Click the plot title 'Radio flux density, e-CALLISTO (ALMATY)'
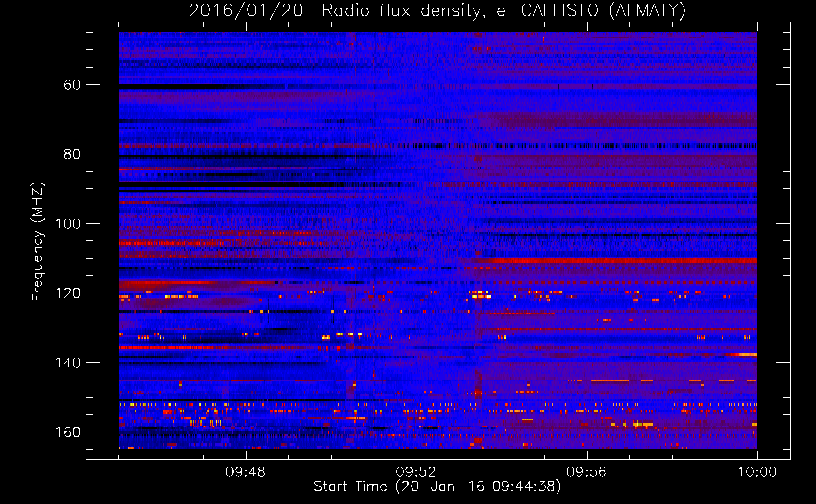This screenshot has width=816, height=504. (x=504, y=10)
